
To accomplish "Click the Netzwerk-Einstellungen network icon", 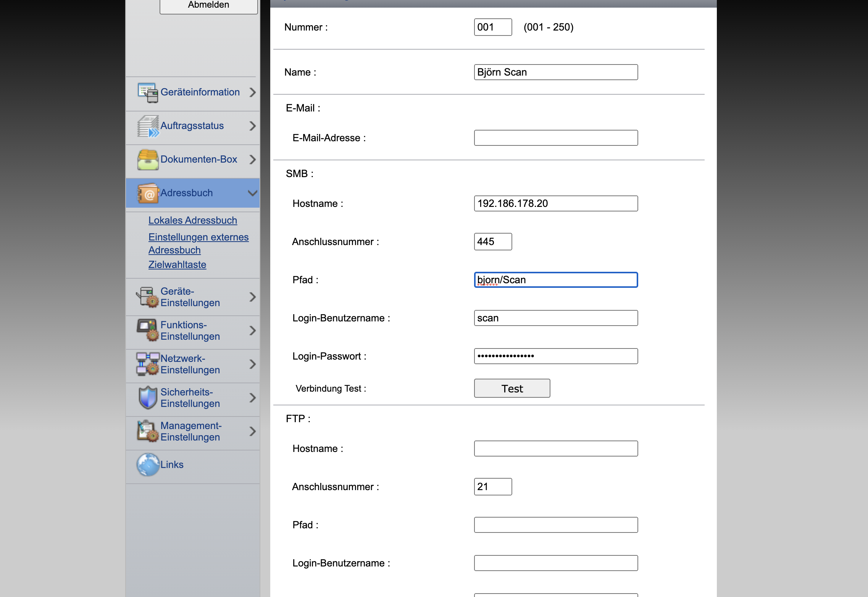I will [147, 364].
